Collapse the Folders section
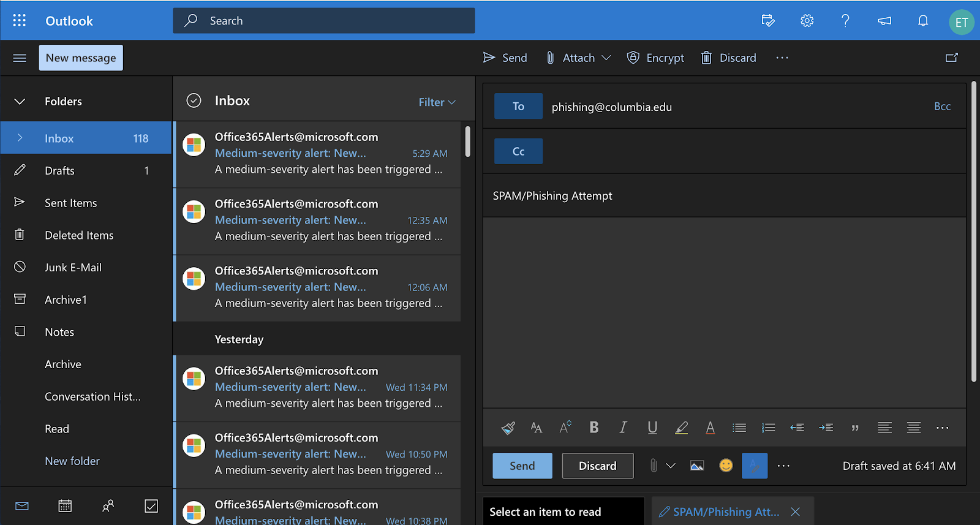 [x=20, y=101]
